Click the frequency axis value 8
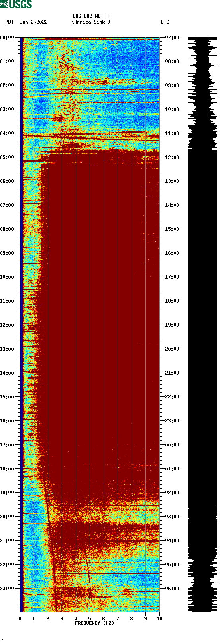Image resolution: width=220 pixels, height=644 pixels. tap(132, 619)
